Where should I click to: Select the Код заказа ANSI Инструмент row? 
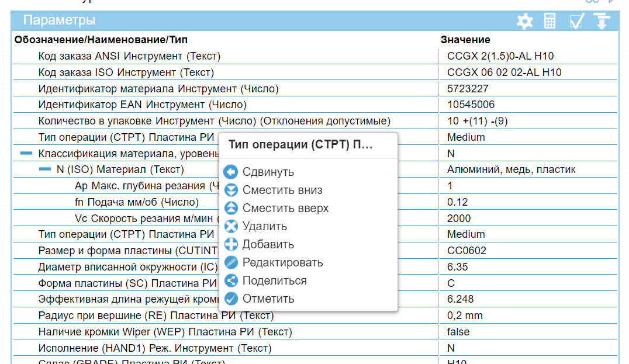pos(129,56)
